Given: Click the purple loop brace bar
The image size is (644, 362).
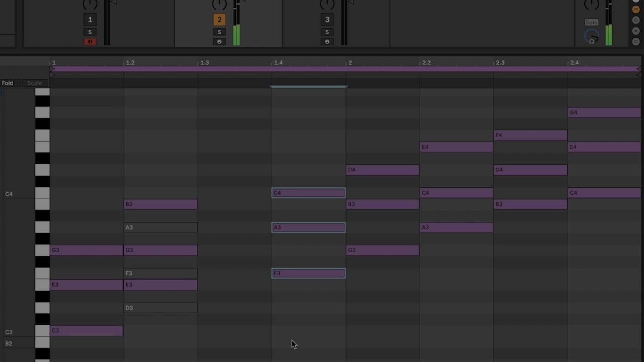Looking at the screenshot, I should click(x=346, y=69).
